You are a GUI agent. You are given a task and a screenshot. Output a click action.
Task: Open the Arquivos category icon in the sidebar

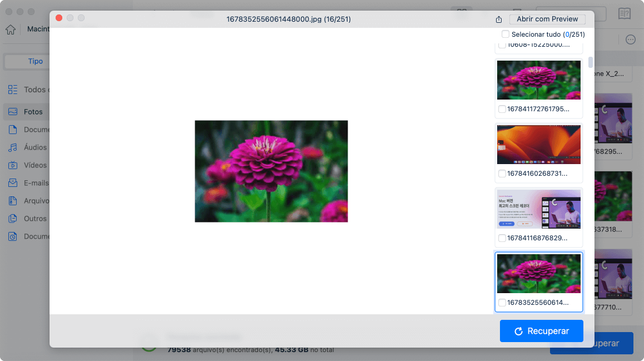13,201
